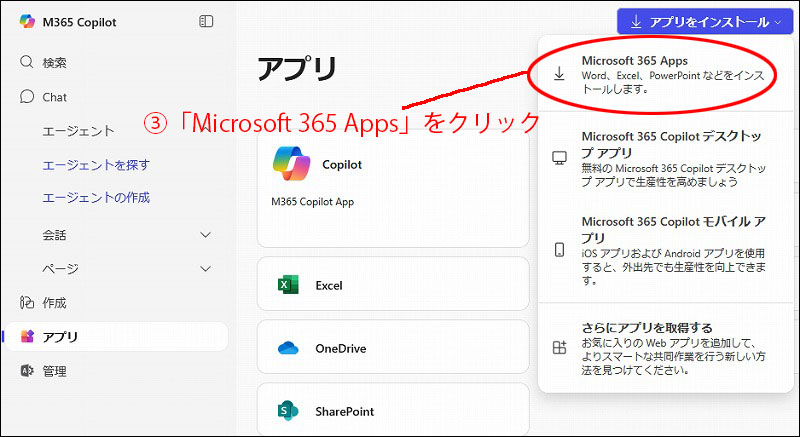Screen dimensions: 800x437
Task: Open the Excel app card
Action: point(393,284)
